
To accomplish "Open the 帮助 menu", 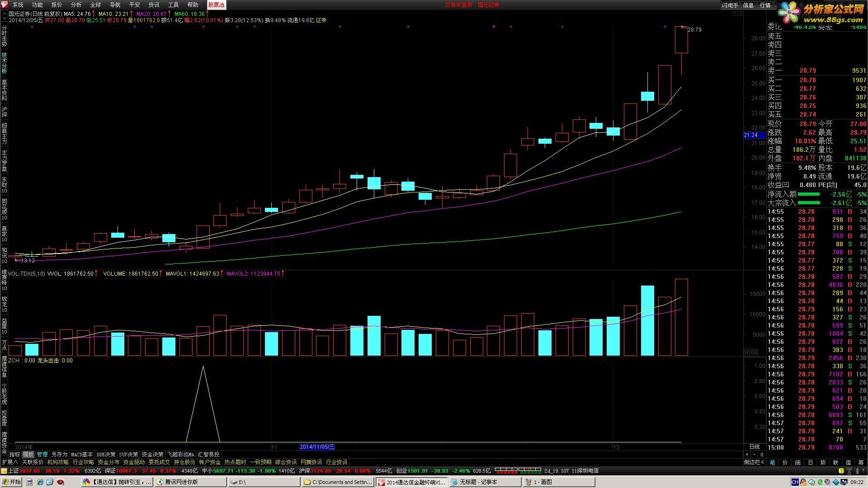I will [193, 5].
